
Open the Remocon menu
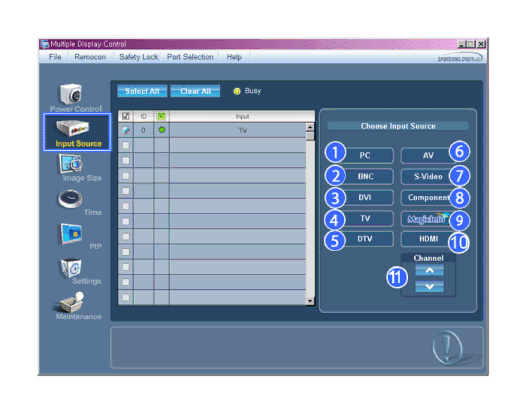pyautogui.click(x=90, y=57)
